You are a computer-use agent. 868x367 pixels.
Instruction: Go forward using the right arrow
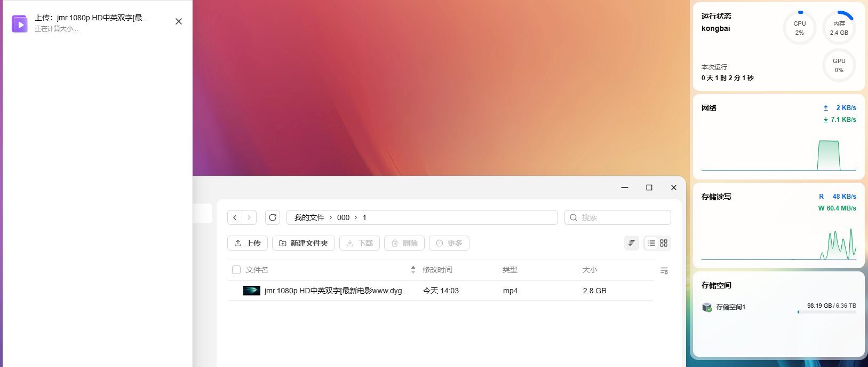[x=249, y=217]
